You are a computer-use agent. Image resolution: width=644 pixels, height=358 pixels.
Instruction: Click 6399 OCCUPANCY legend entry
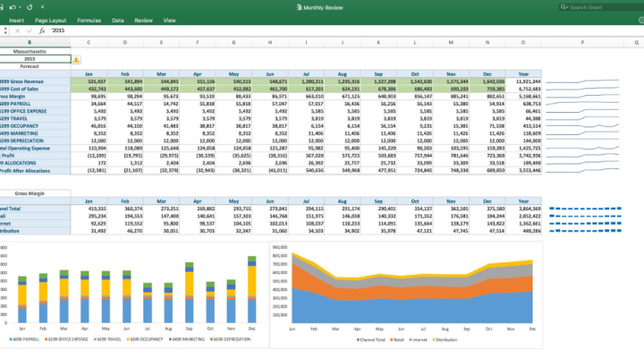(145, 339)
